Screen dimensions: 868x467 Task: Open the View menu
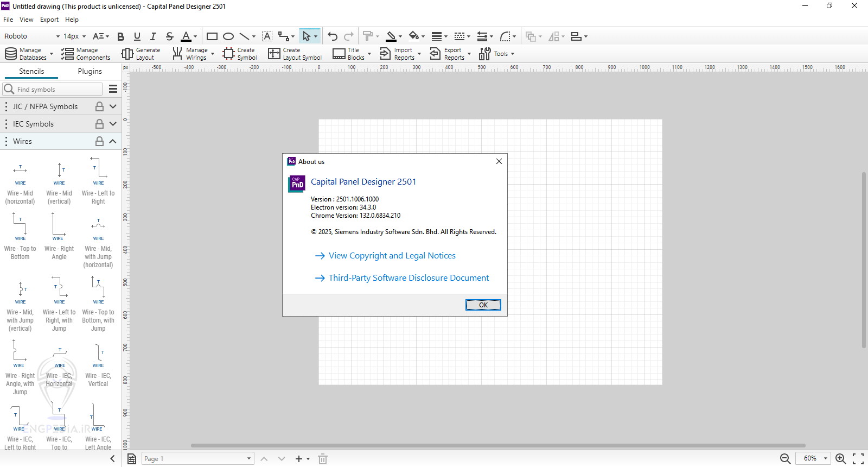pos(27,20)
